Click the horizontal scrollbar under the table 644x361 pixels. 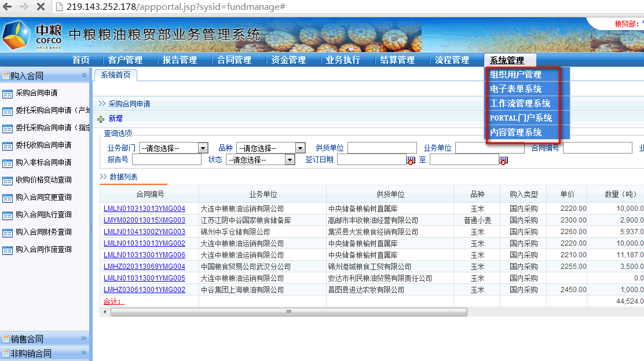click(x=289, y=312)
